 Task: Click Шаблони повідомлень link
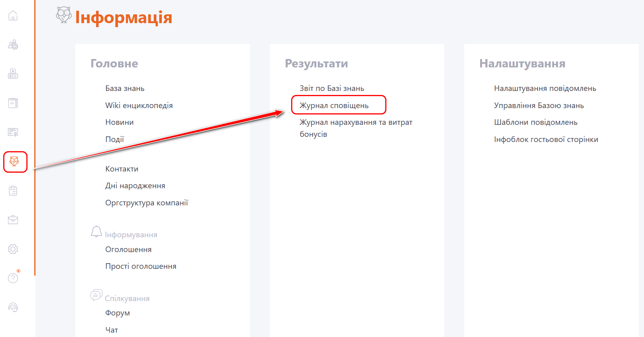(x=536, y=122)
